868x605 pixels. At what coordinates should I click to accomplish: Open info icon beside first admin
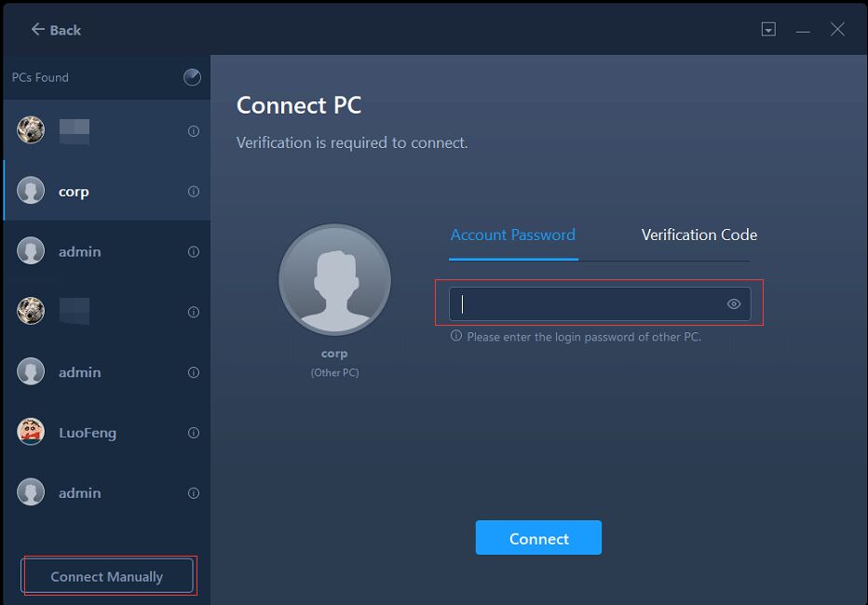coord(193,251)
